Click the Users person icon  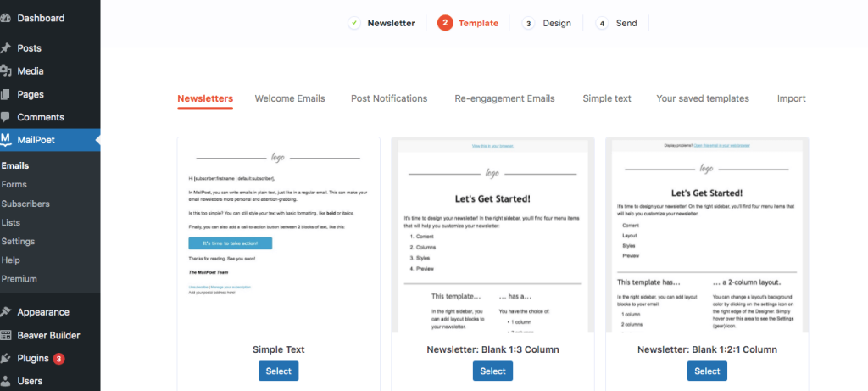[x=6, y=381]
